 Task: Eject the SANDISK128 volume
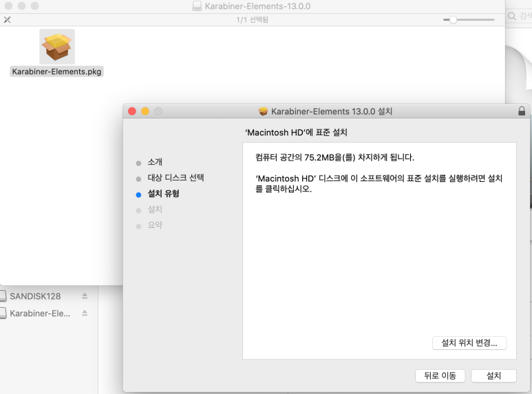85,296
